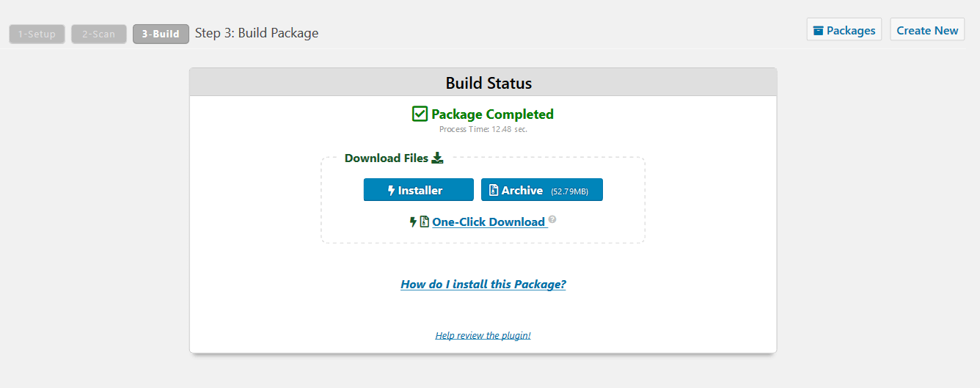Click the green checkmark next to Package Completed
This screenshot has width=980, height=388.
coord(420,114)
